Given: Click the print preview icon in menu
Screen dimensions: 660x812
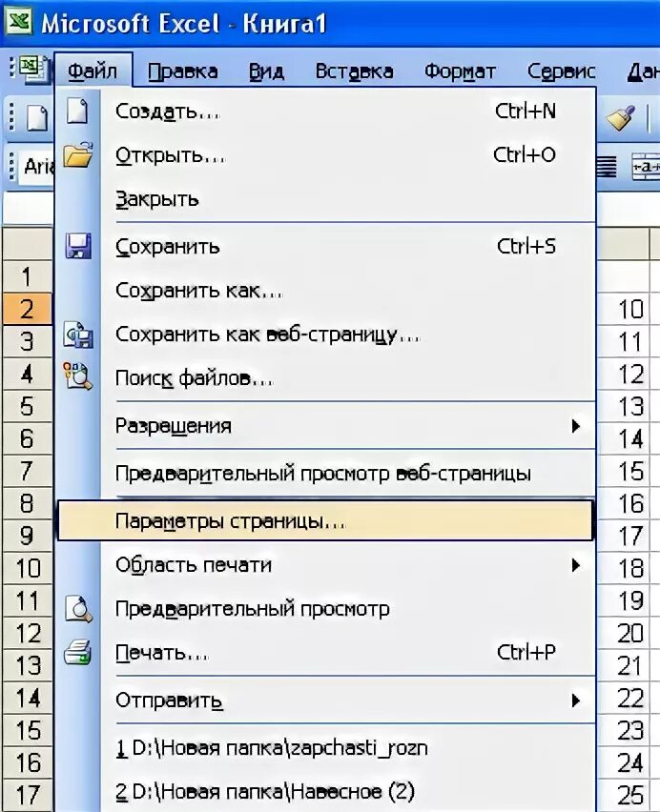Looking at the screenshot, I should point(78,610).
